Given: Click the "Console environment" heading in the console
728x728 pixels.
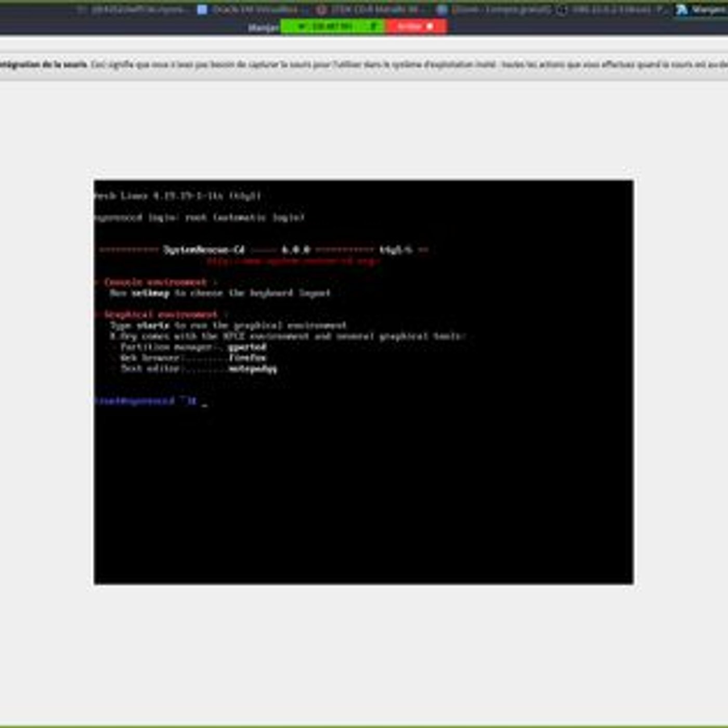Looking at the screenshot, I should [x=155, y=282].
